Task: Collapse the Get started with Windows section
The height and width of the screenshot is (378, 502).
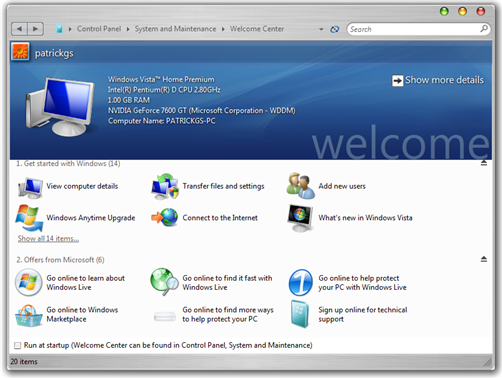Action: pyautogui.click(x=484, y=163)
